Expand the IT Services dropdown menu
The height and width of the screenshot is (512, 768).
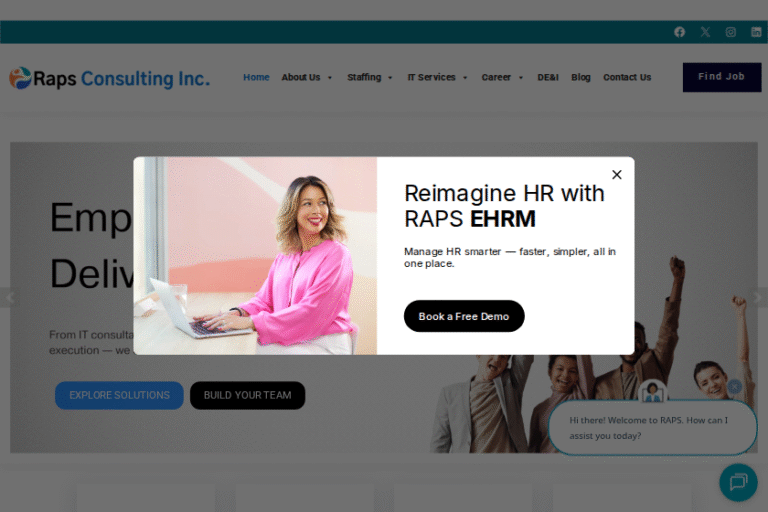click(437, 78)
